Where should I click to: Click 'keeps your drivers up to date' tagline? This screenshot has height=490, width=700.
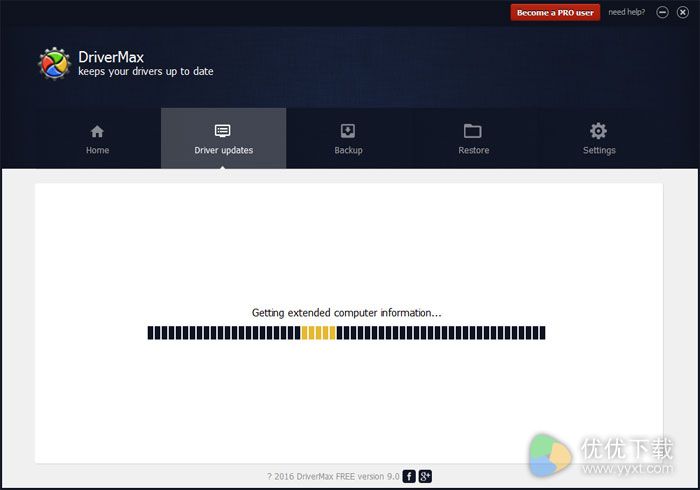click(x=146, y=71)
